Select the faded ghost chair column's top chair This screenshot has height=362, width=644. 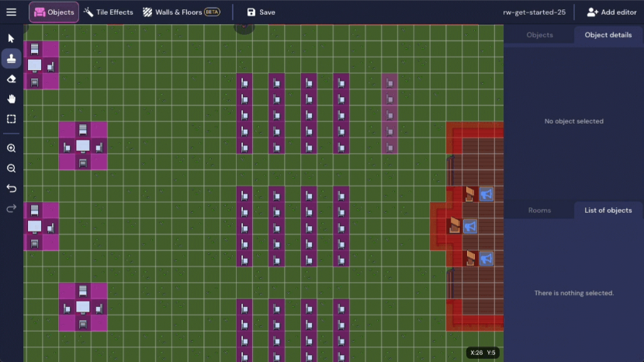390,83
